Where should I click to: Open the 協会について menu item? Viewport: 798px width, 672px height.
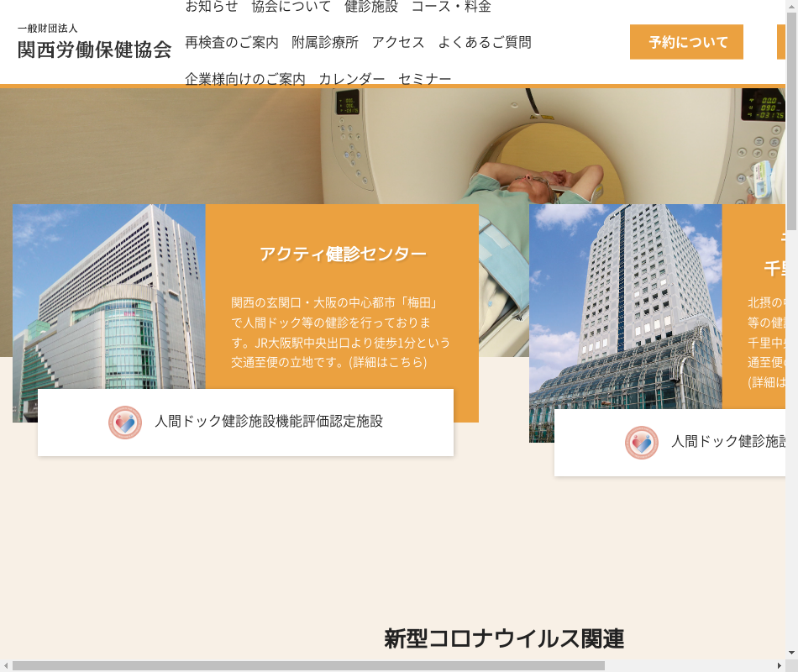pyautogui.click(x=291, y=7)
